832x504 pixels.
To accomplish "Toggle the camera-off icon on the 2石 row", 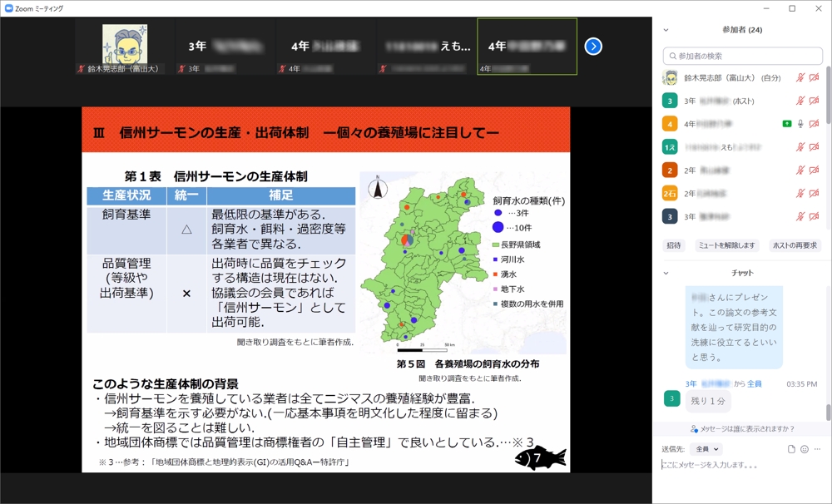I will pyautogui.click(x=814, y=193).
